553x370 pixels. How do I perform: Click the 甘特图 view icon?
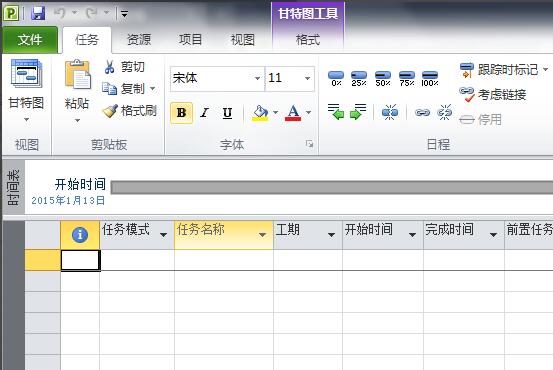tap(26, 73)
